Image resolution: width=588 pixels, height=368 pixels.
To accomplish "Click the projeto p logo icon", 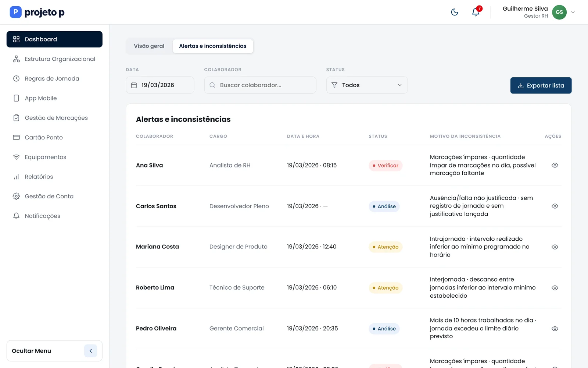I will point(15,12).
